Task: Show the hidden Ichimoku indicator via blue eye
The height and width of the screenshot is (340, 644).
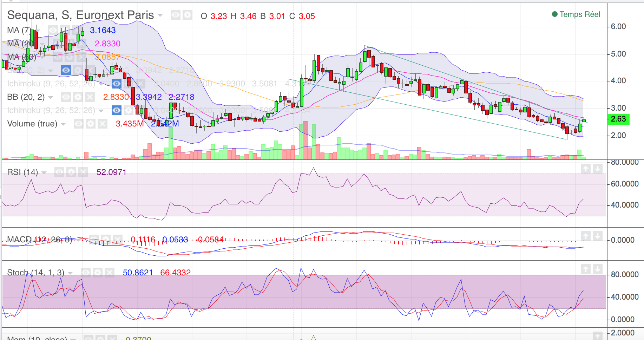Action: [x=117, y=84]
